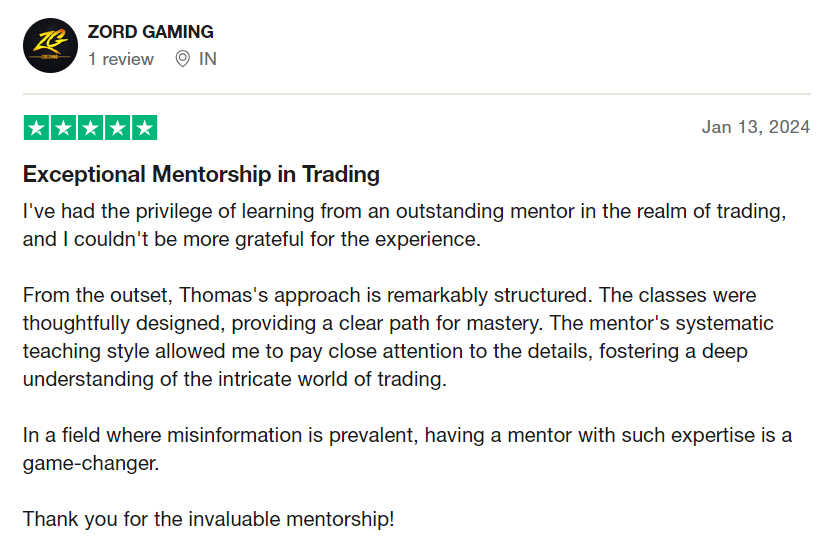
Task: Click the "1 review" count text
Action: point(121,59)
